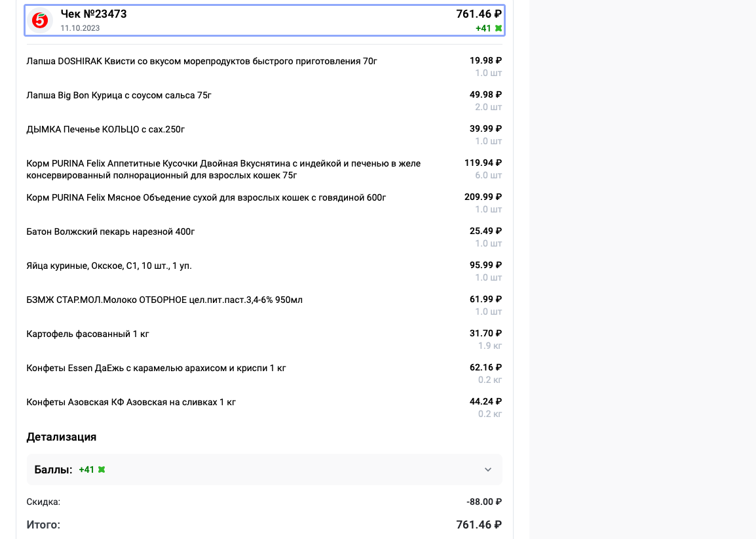756x539 pixels.
Task: Select the Конфеты Essen ДаЕжь item
Action: pos(156,369)
